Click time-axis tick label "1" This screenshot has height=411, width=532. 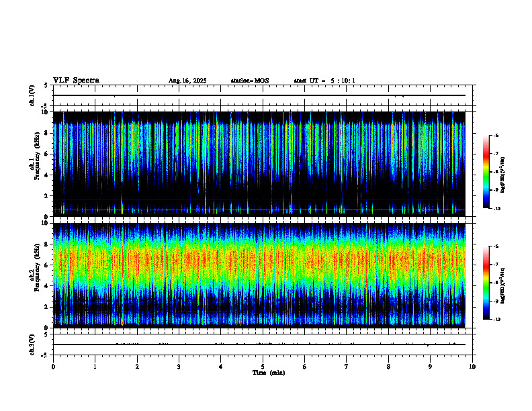pyautogui.click(x=95, y=367)
